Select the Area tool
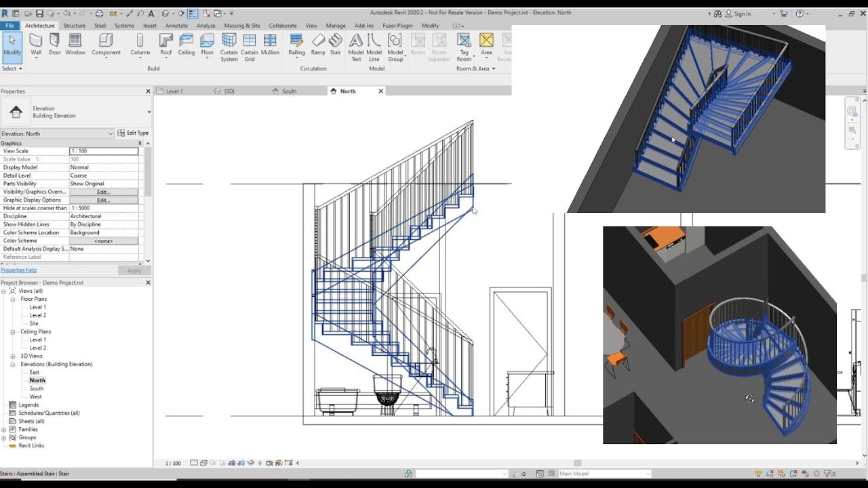Screen dimensions: 868x488 coord(486,45)
